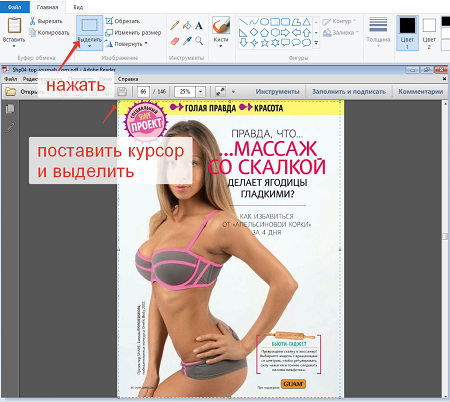Click Вырезать scissors icon

[x=32, y=21]
